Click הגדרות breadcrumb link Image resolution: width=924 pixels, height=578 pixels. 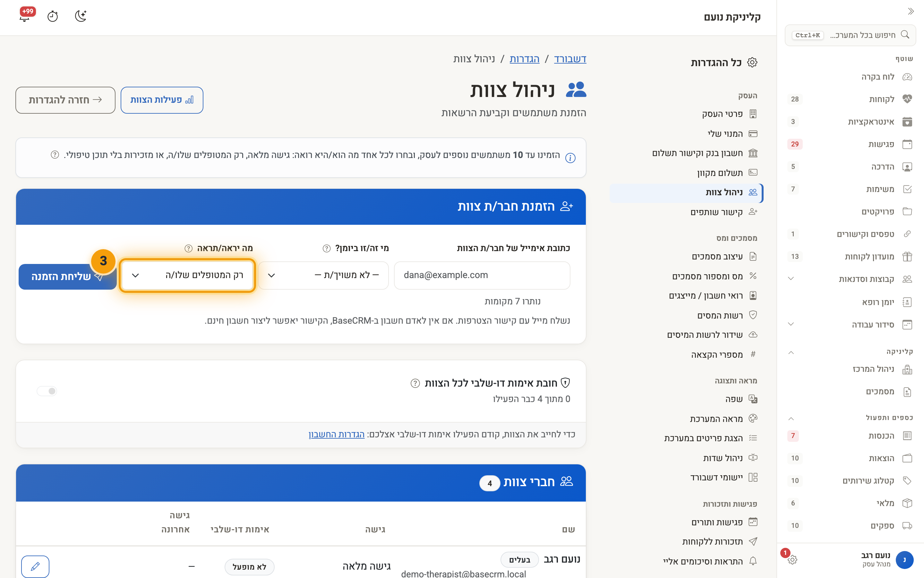(x=524, y=59)
